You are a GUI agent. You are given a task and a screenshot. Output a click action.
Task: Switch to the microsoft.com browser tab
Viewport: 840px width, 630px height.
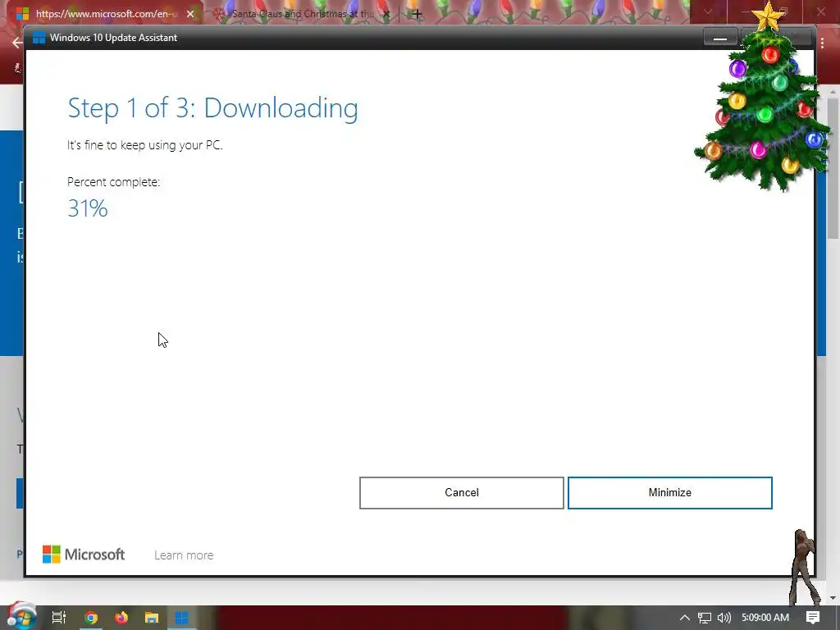coord(105,14)
